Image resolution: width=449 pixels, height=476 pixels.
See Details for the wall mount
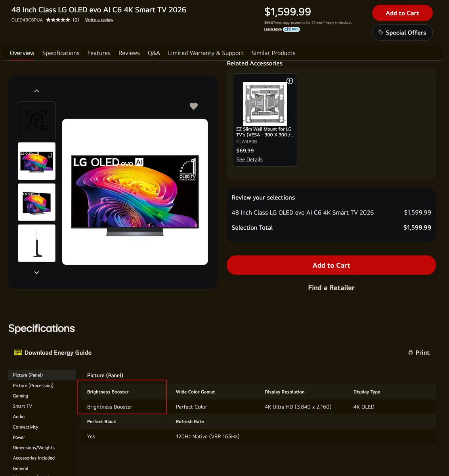[x=249, y=159]
